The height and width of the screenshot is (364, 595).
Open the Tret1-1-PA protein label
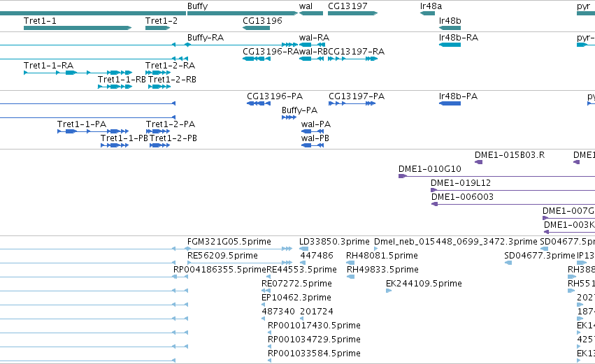tap(82, 124)
